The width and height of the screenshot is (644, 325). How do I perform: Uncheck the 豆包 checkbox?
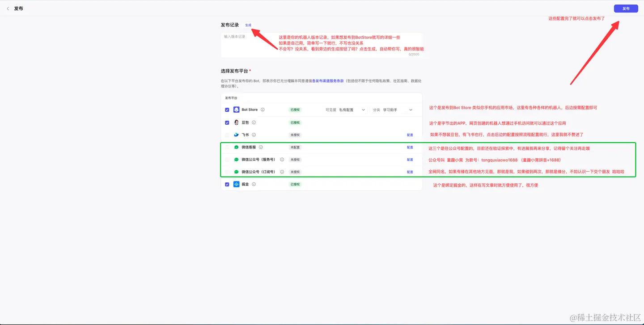(227, 122)
